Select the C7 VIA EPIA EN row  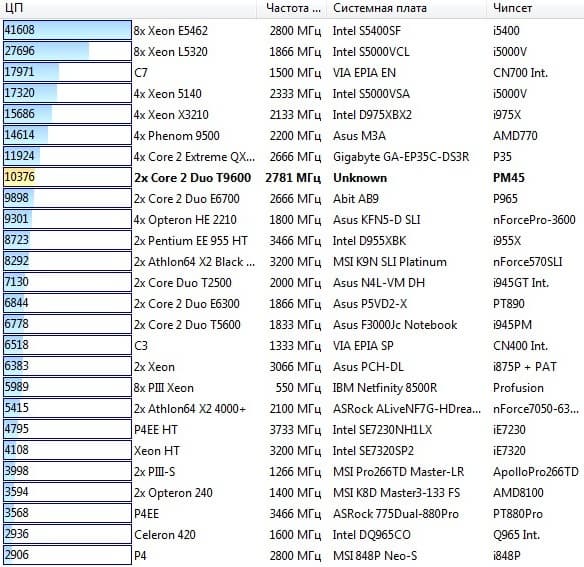(x=292, y=73)
